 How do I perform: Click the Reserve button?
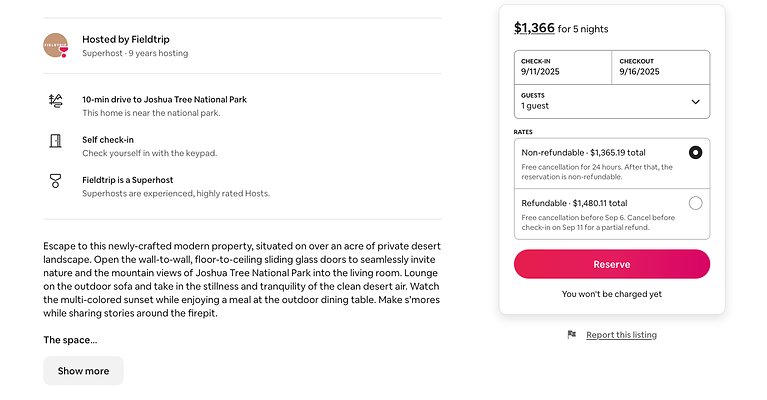pos(611,264)
